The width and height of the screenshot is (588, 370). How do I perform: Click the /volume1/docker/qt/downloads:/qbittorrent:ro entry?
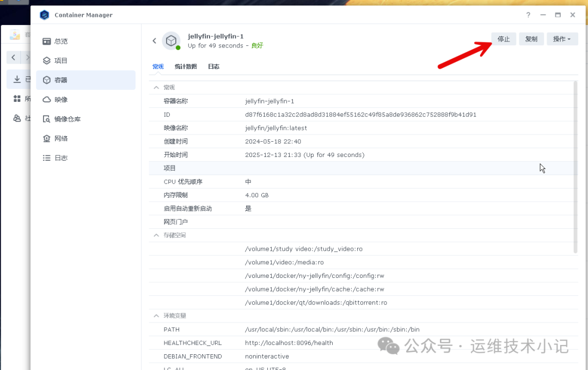[x=316, y=302]
